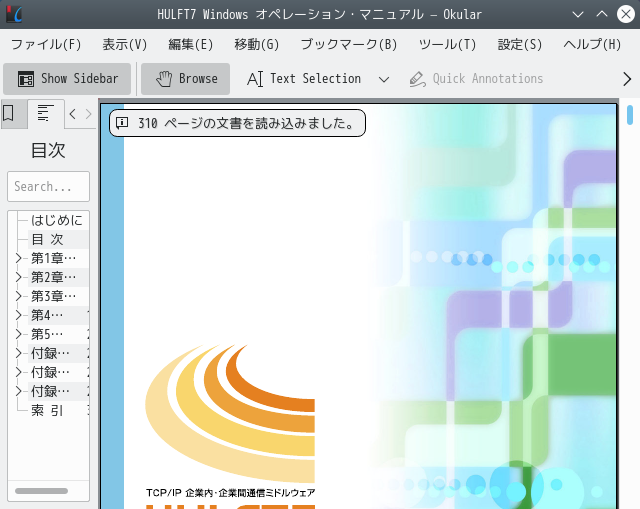Expand the 第1章 tree node
Viewport: 640px width, 509px height.
[x=18, y=258]
